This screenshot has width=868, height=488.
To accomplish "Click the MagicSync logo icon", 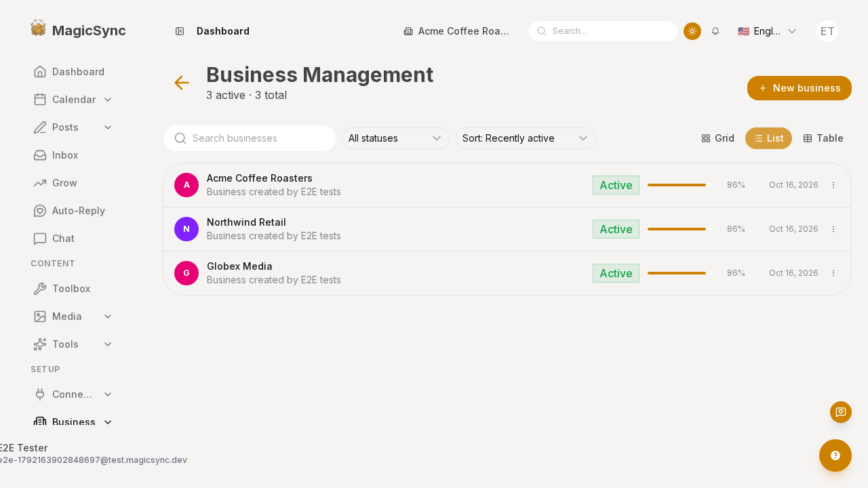I will coord(39,28).
